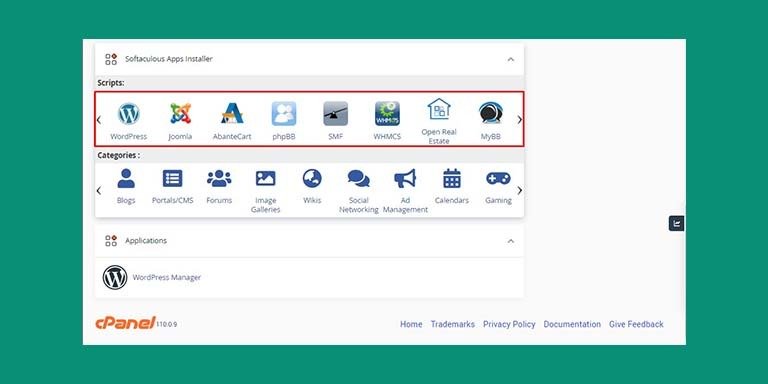The height and width of the screenshot is (384, 768).
Task: Click the WordPress Manager logo icon
Action: (x=115, y=277)
